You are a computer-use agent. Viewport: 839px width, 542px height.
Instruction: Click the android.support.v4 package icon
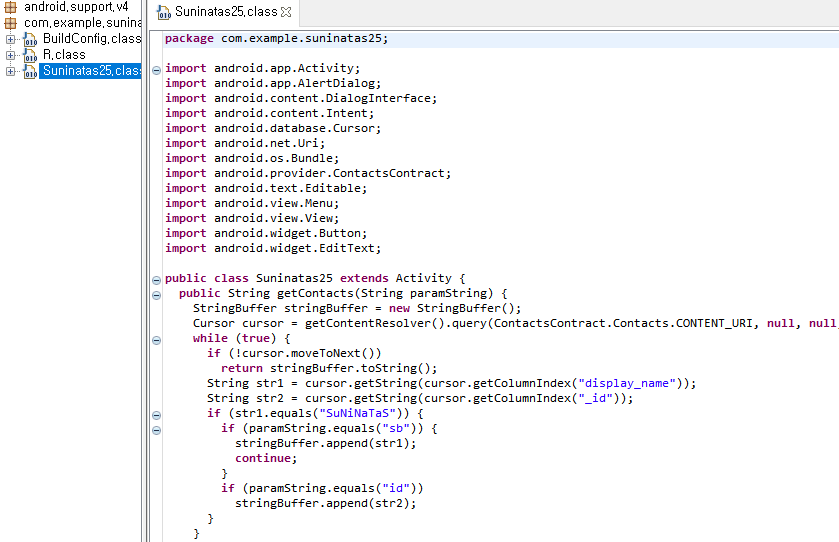[10, 7]
